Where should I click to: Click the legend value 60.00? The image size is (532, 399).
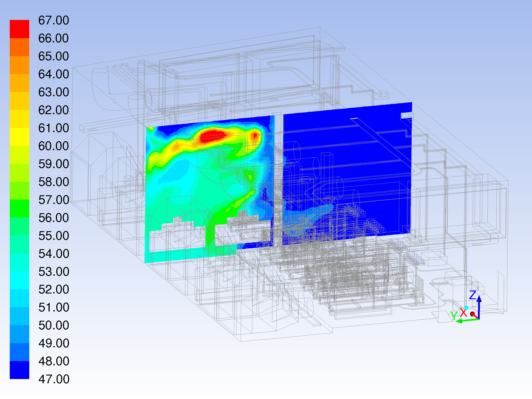coord(54,146)
